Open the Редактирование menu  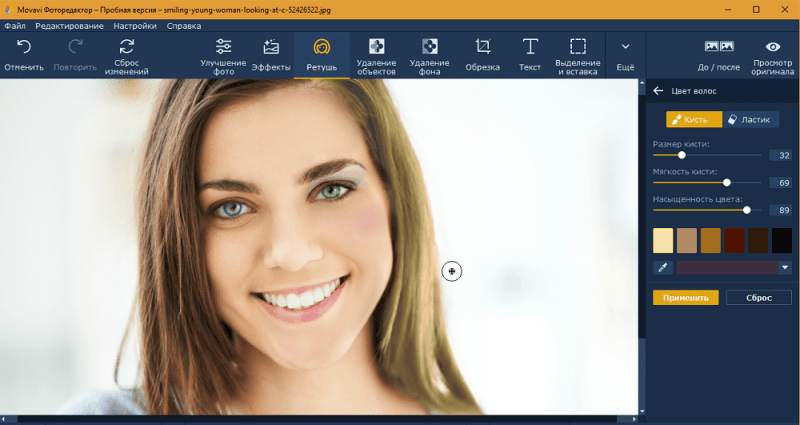click(x=70, y=24)
